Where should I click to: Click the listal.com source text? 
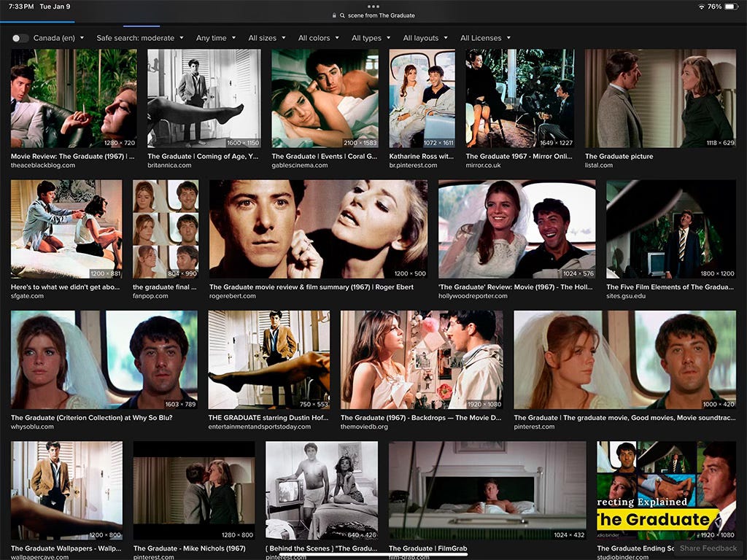(x=599, y=166)
